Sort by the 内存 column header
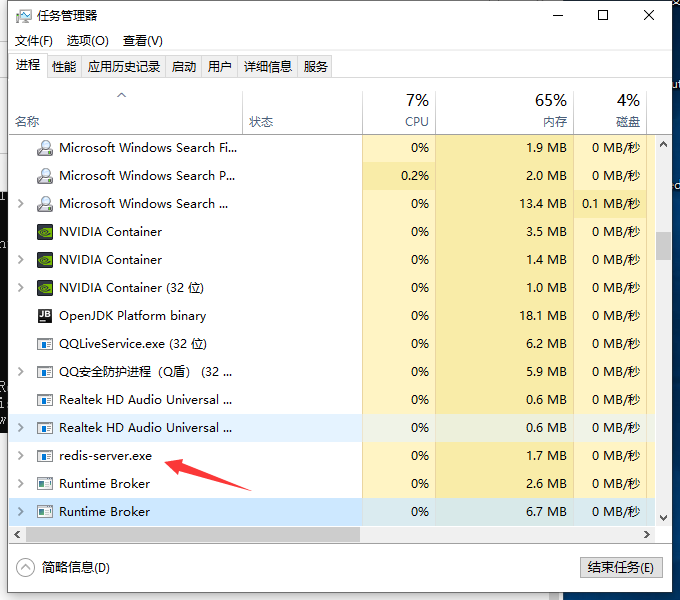The height and width of the screenshot is (600, 680). [504, 112]
